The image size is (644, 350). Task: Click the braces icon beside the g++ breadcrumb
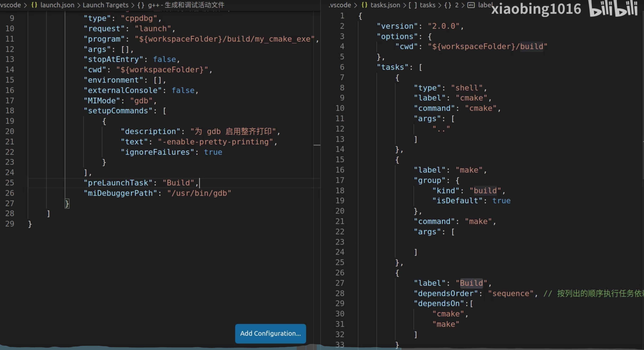point(141,5)
